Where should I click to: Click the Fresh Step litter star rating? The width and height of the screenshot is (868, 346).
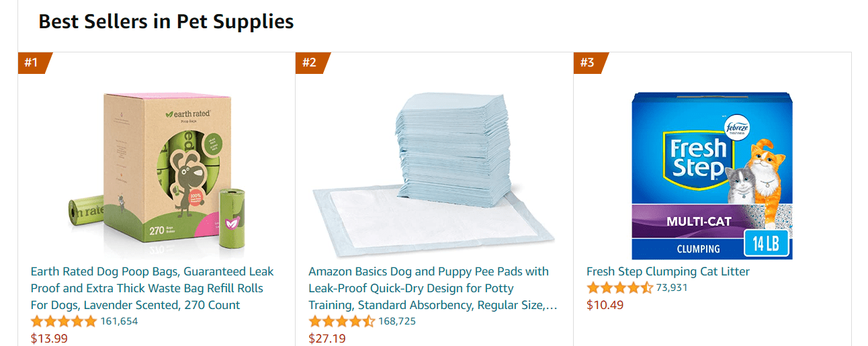coord(619,288)
